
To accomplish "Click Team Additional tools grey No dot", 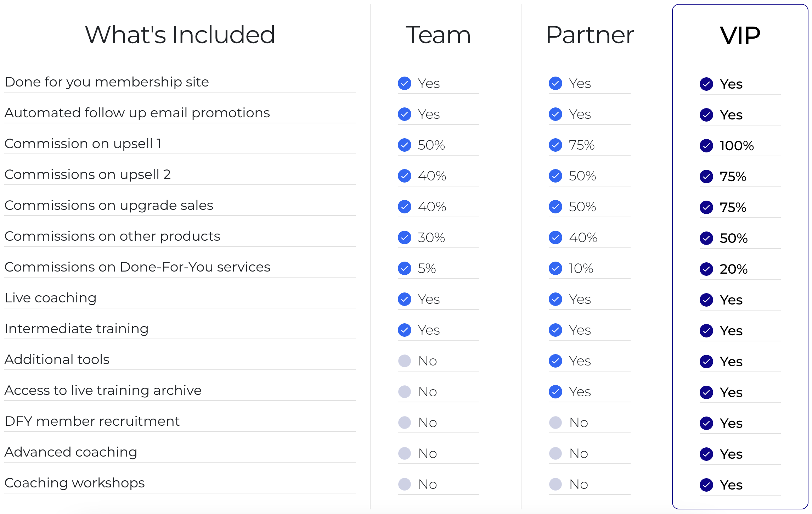I will 404,361.
